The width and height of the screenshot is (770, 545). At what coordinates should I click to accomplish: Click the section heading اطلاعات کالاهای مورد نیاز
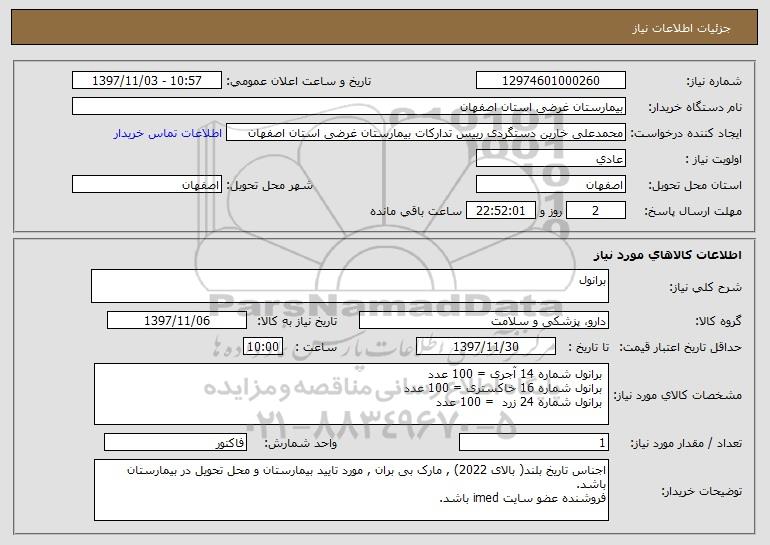point(667,255)
